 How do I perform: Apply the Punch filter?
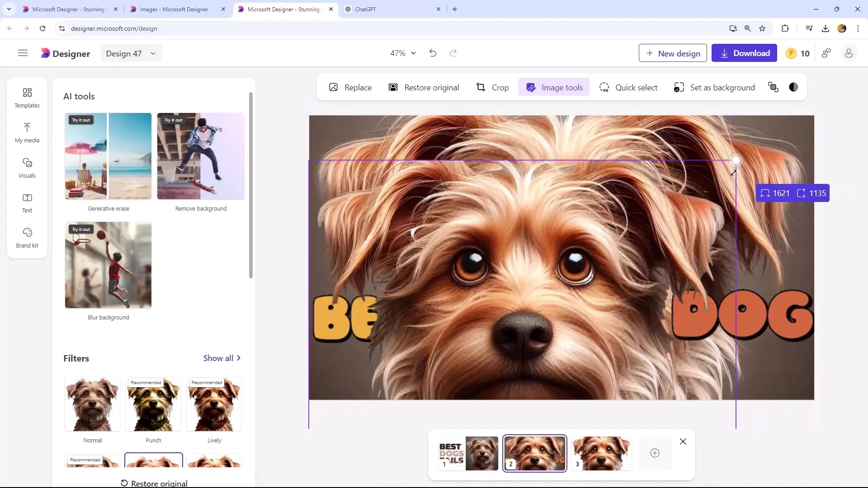(x=153, y=404)
